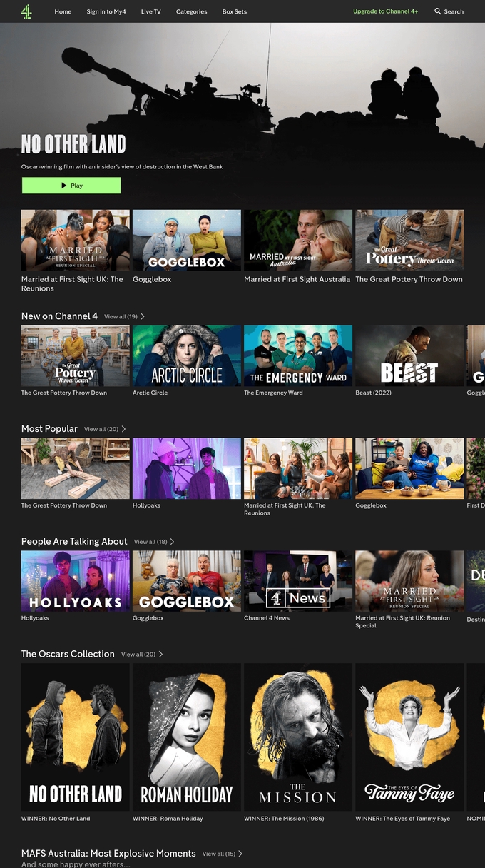Open the Home menu item

(63, 11)
